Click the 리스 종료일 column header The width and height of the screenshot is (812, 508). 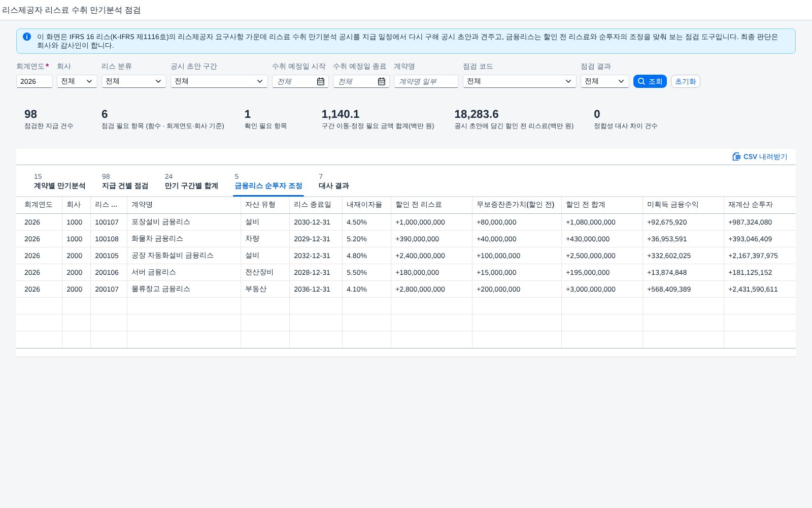(x=316, y=205)
